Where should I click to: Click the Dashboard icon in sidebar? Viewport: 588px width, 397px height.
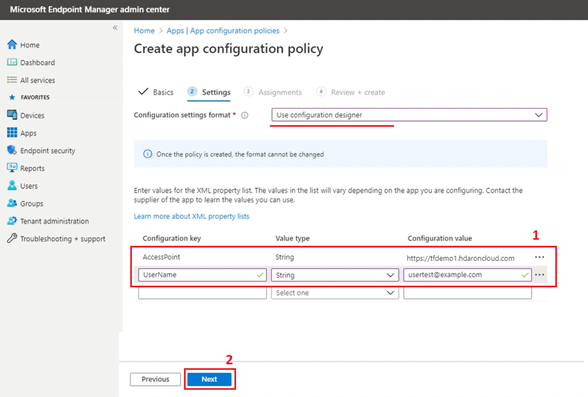pyautogui.click(x=12, y=62)
